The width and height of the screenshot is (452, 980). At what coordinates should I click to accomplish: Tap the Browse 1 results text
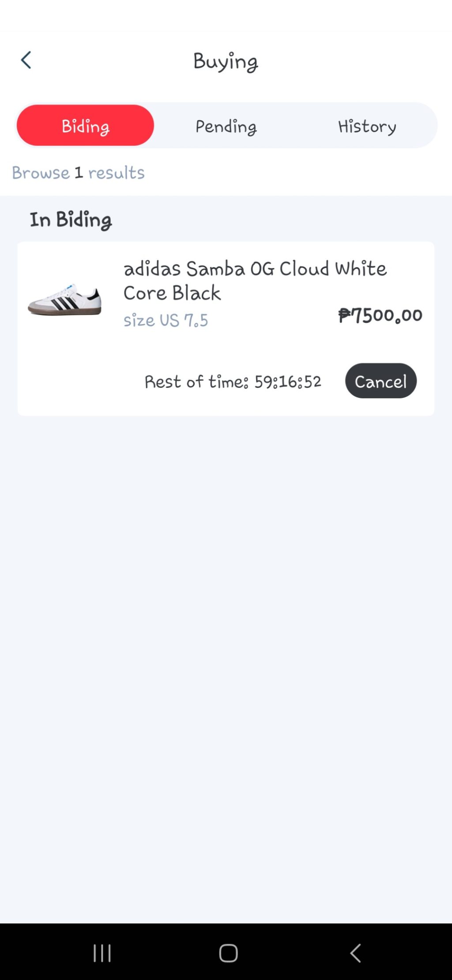tap(78, 173)
